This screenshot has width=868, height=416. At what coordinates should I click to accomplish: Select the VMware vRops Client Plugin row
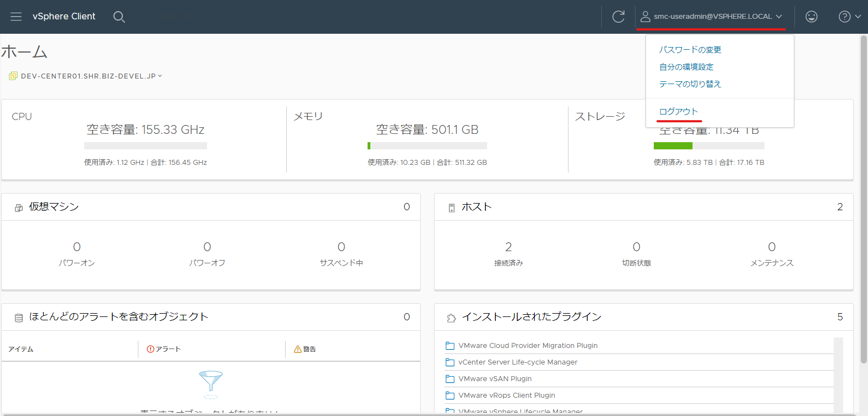coord(639,396)
